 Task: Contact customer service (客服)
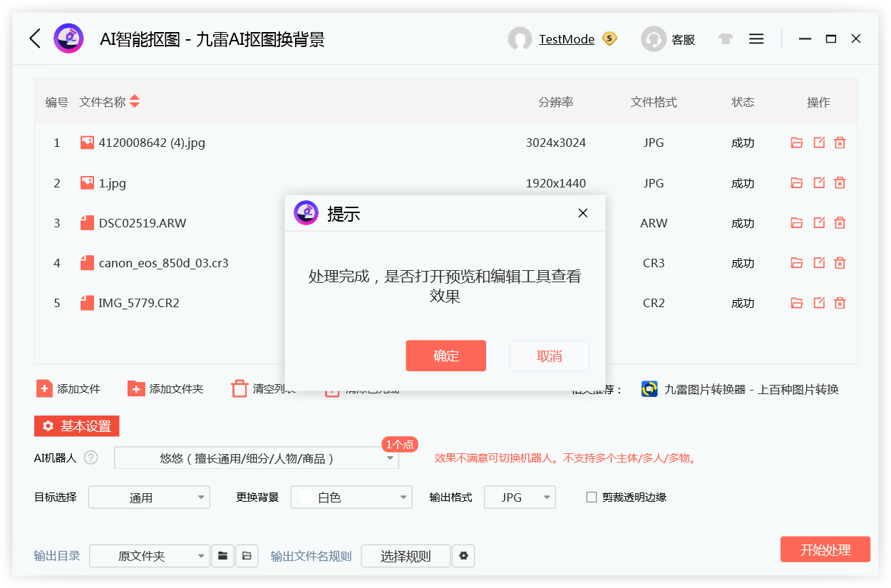tap(668, 39)
